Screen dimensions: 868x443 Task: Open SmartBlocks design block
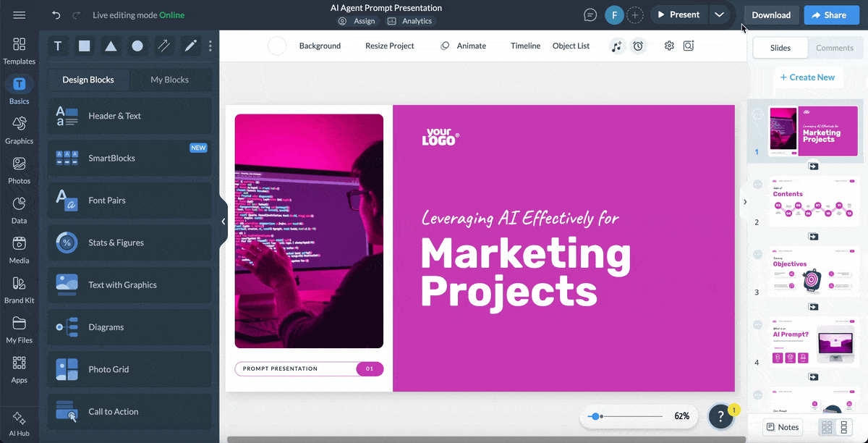click(x=130, y=158)
